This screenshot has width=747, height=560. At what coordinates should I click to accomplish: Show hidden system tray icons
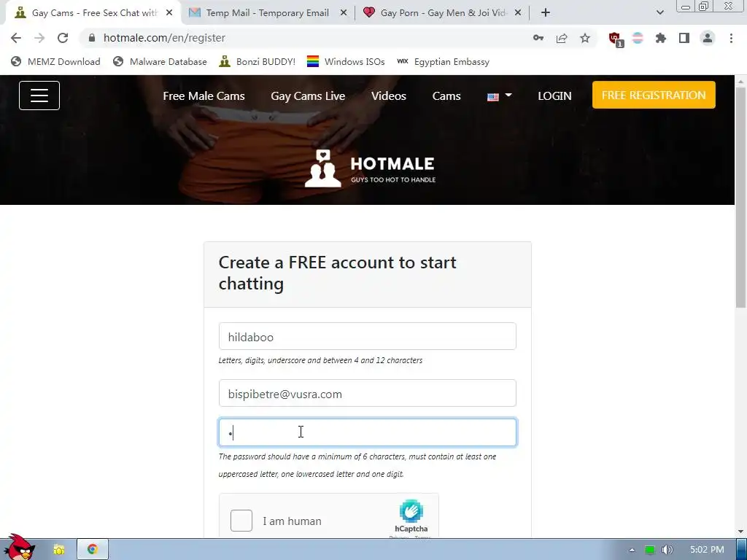632,550
